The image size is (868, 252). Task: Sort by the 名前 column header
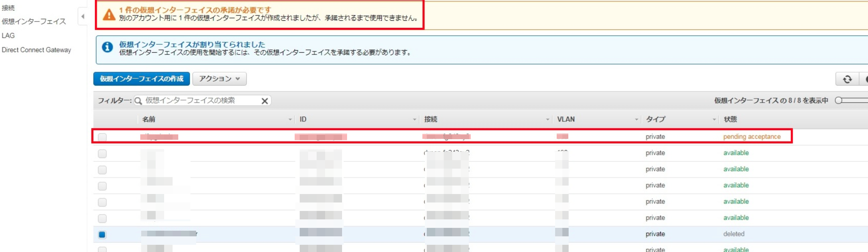pyautogui.click(x=149, y=119)
